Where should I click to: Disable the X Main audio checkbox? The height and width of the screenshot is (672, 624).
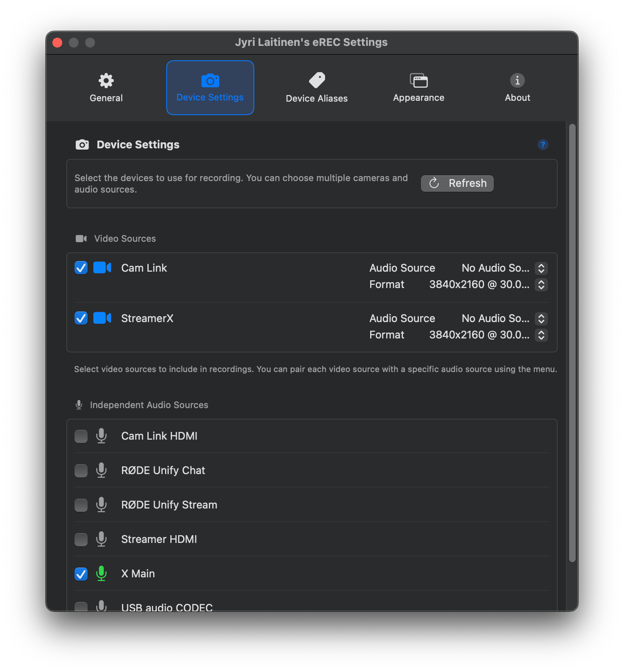click(81, 574)
